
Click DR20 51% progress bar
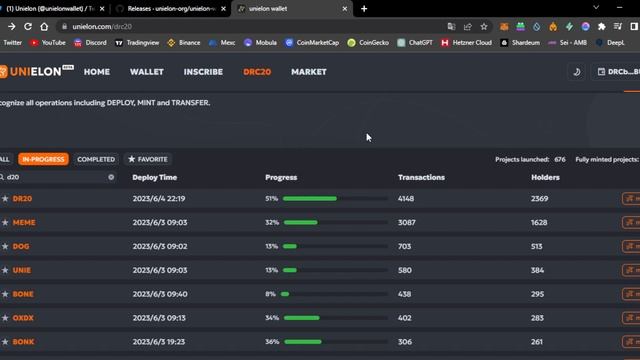335,199
